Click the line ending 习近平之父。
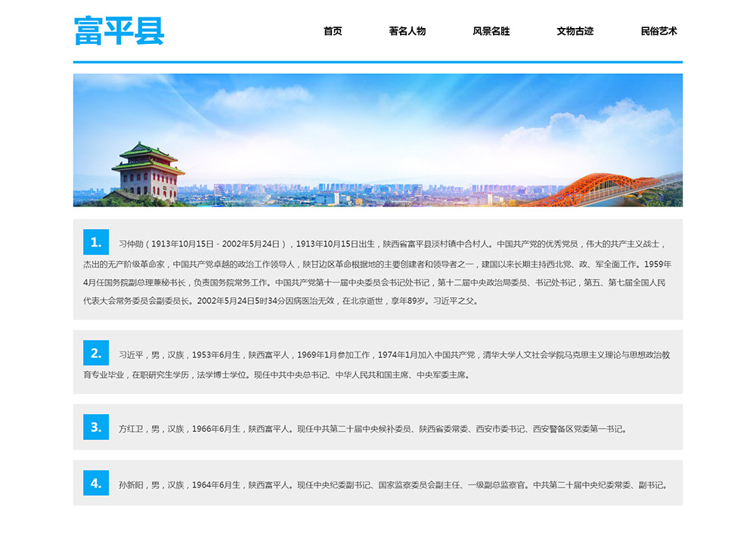The width and height of the screenshot is (756, 539). coord(281,301)
